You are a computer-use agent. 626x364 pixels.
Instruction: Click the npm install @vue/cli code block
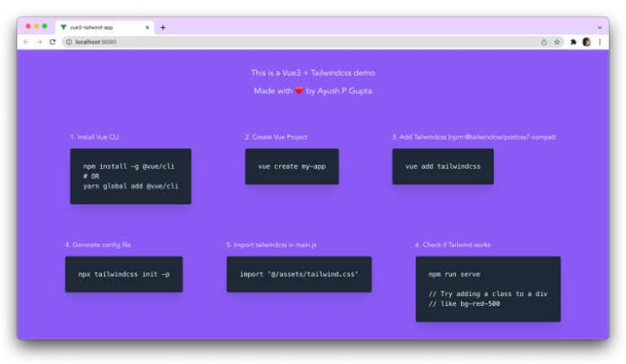[x=130, y=176]
